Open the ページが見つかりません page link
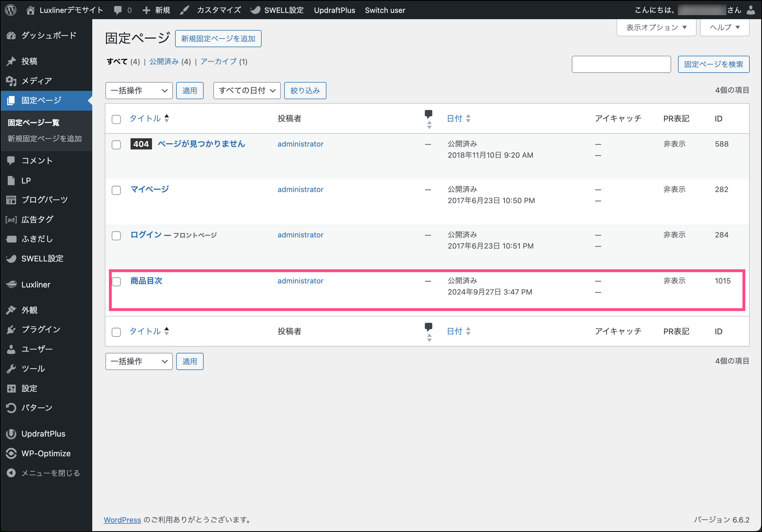The image size is (762, 532). [x=201, y=144]
